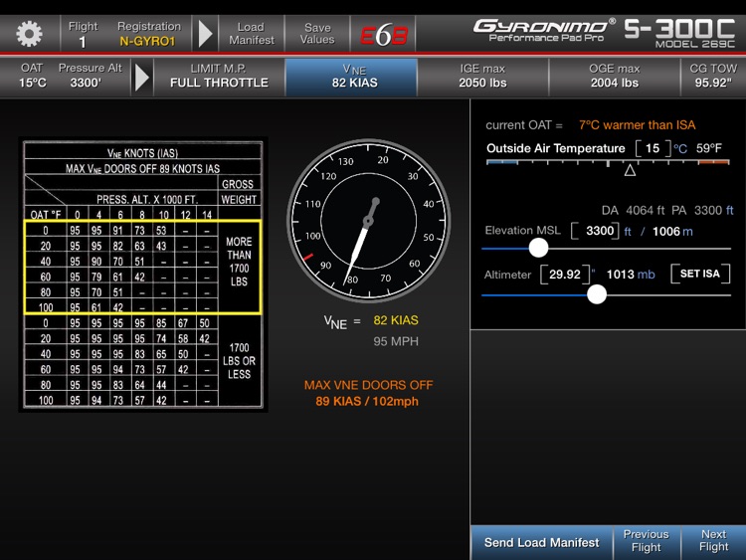Tap the VNE knots table image
The image size is (746, 560).
[142, 275]
